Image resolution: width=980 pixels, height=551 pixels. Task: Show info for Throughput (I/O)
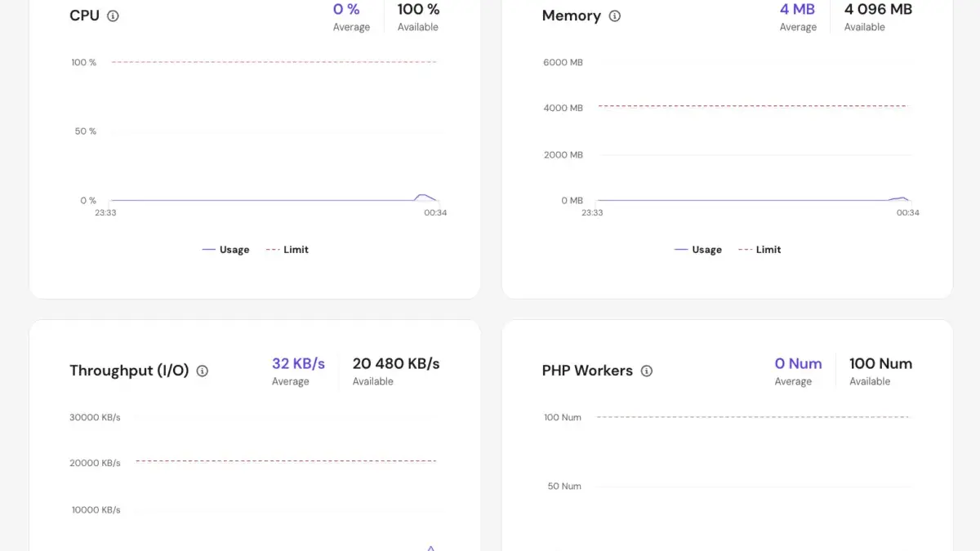(x=203, y=371)
